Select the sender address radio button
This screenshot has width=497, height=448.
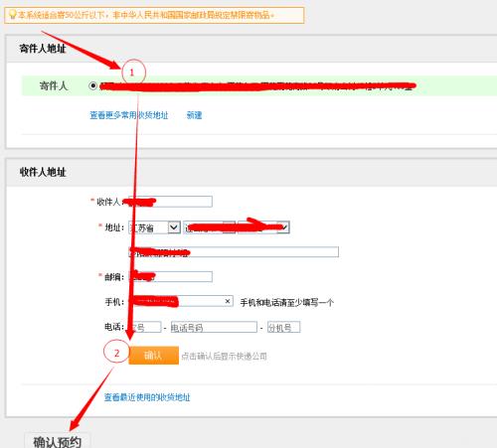click(x=92, y=85)
